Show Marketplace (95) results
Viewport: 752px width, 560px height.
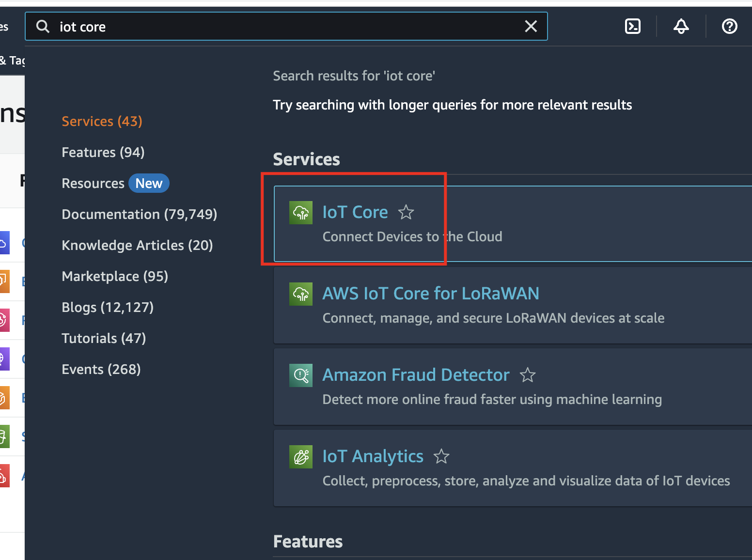115,276
